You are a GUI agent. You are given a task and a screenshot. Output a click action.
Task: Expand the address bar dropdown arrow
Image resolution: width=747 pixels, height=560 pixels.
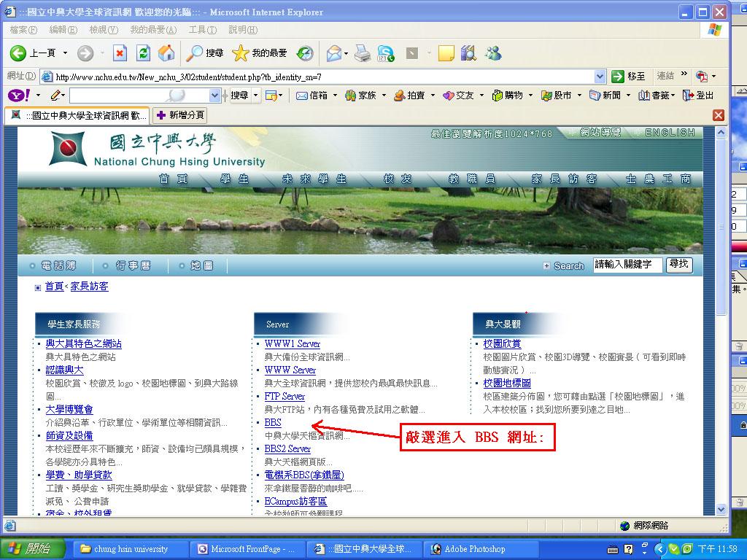coord(600,76)
